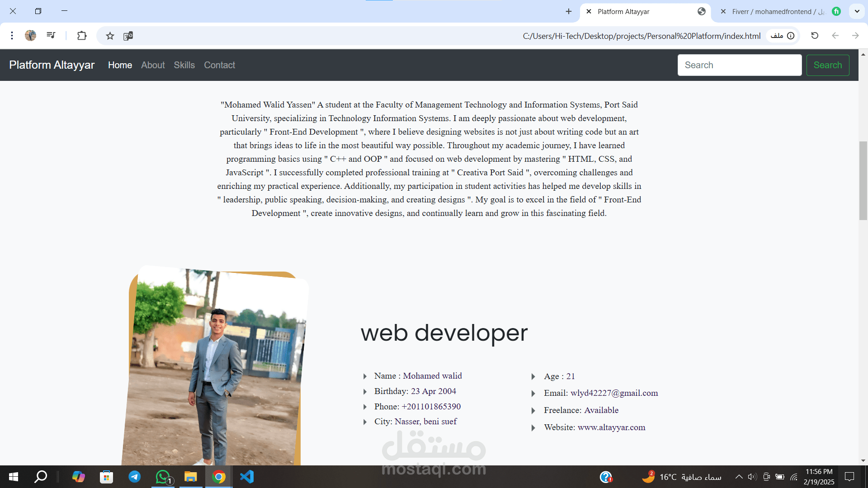Viewport: 868px width, 488px height.
Task: Open the Chrome profile avatar
Action: (30, 36)
